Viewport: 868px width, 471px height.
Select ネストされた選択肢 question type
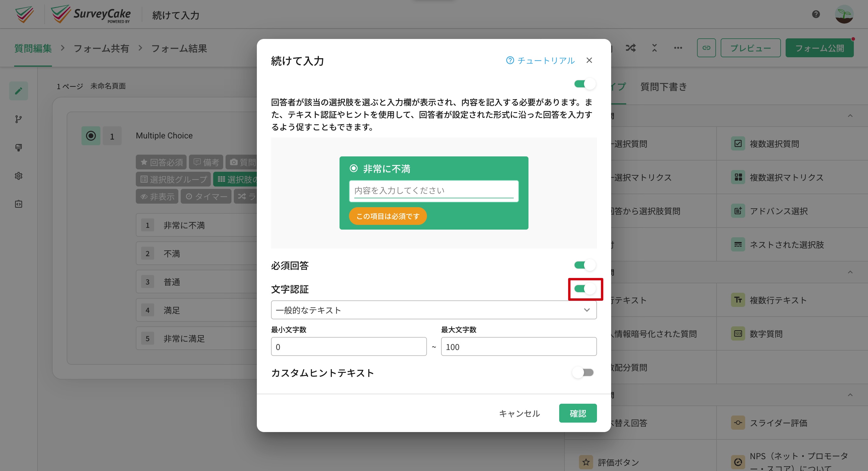coord(792,245)
